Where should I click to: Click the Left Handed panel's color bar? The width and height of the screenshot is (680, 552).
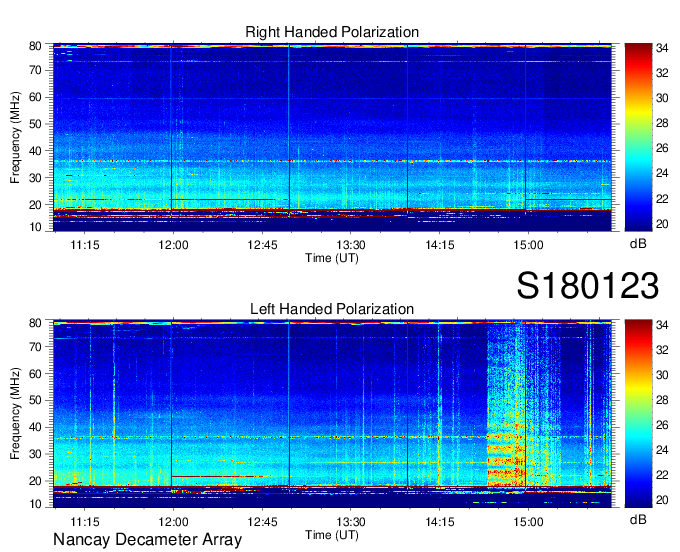click(x=638, y=414)
